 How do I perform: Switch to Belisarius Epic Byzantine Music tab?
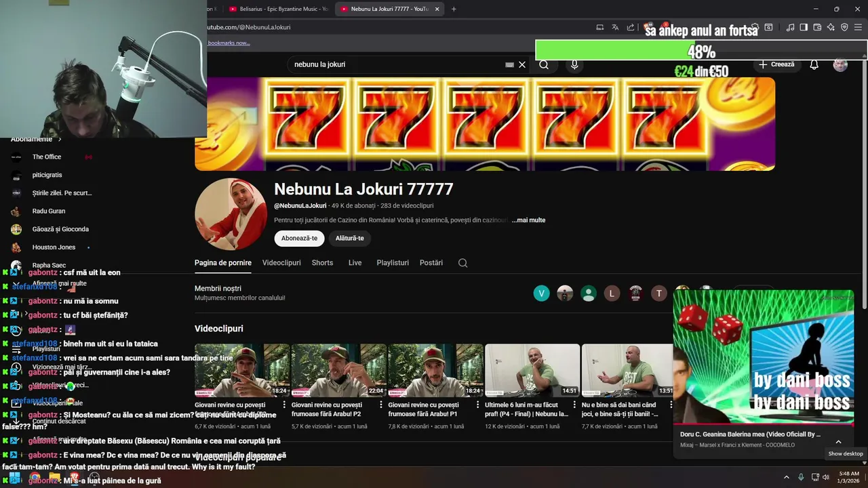click(x=279, y=9)
